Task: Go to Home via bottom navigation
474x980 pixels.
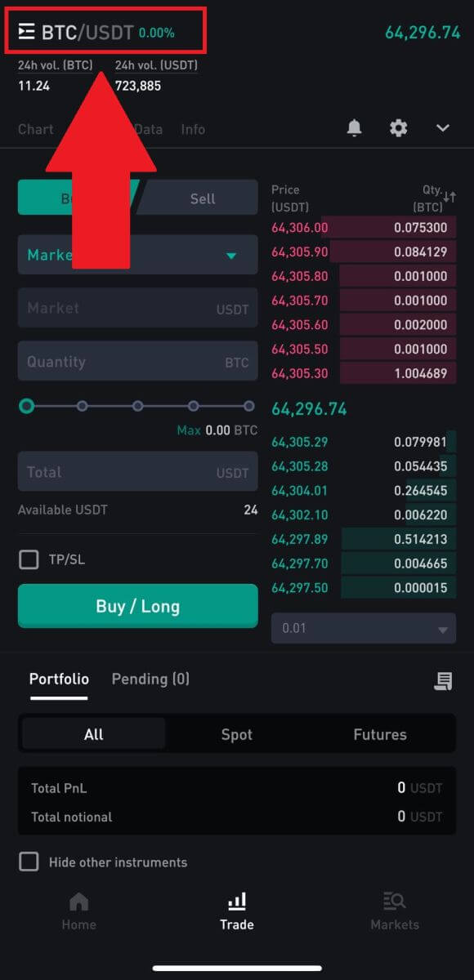Action: pos(78,911)
